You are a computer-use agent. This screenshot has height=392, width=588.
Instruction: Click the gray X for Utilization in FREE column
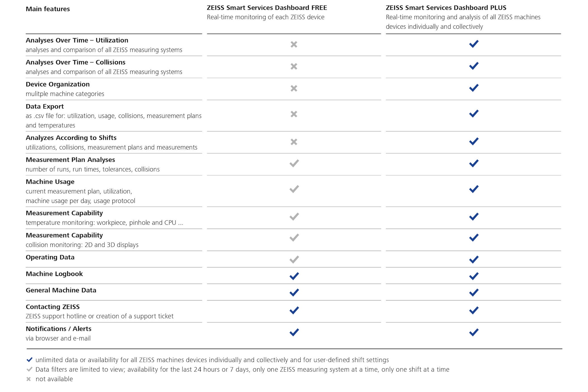[294, 44]
